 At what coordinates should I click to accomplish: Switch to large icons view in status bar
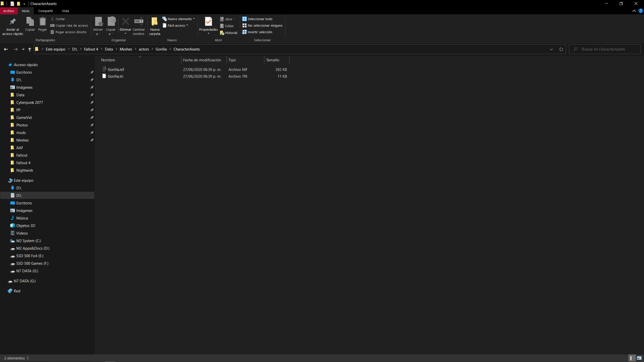coord(639,358)
